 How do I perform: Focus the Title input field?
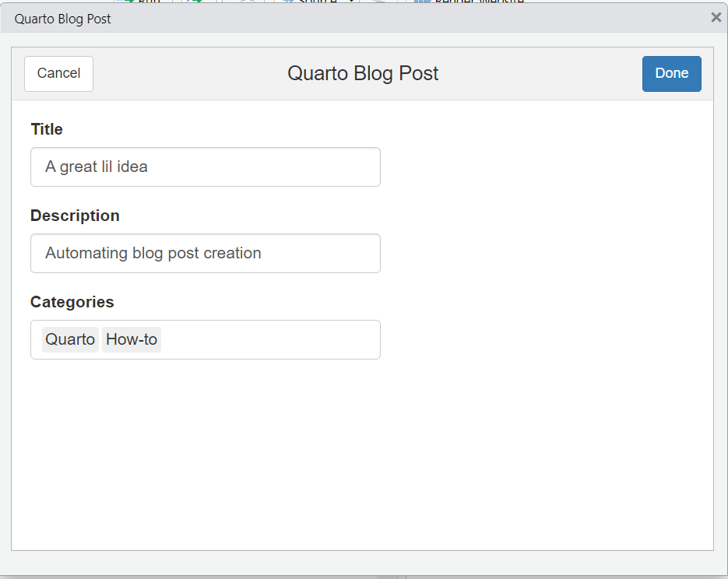coord(206,167)
